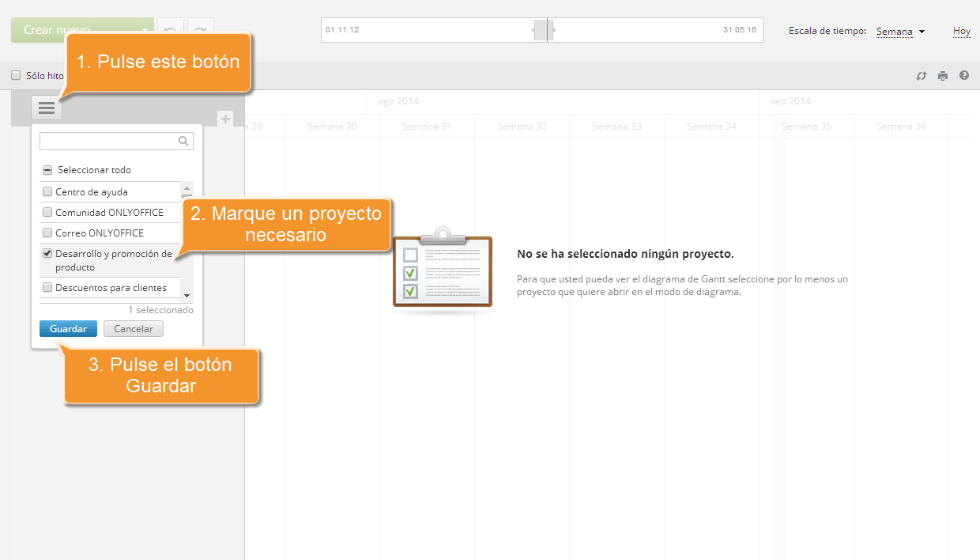Open the project list hamburger menu

[x=47, y=108]
